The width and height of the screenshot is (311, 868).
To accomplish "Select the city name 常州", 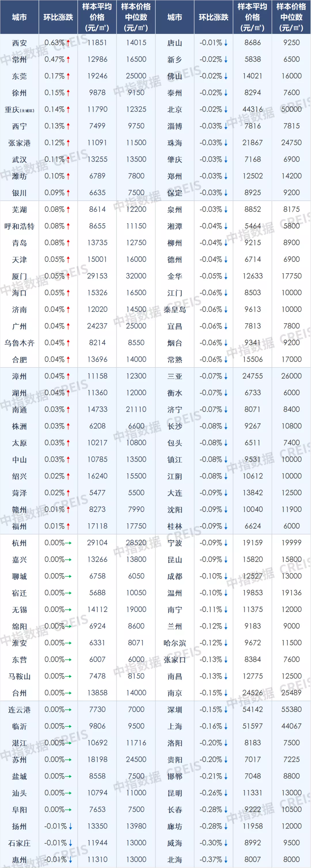I will tap(19, 60).
